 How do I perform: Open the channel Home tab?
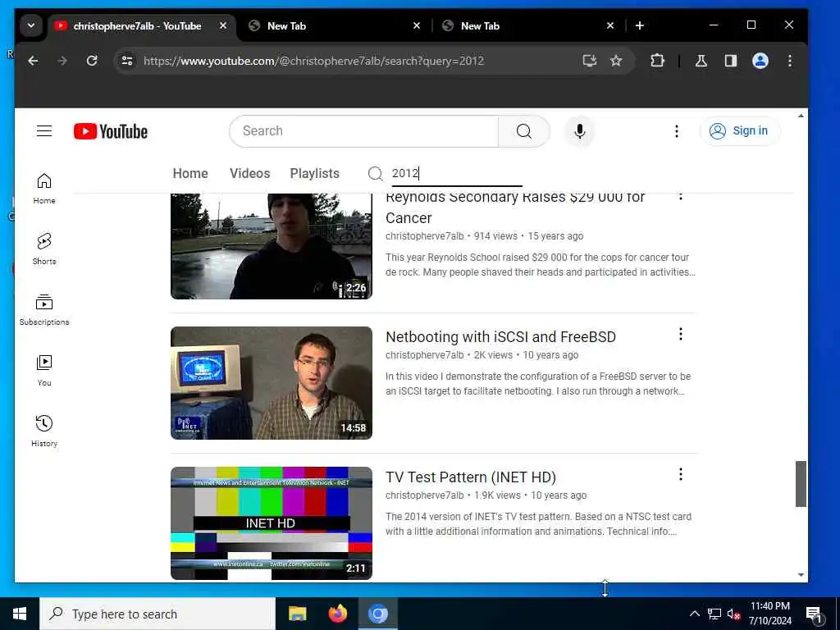(190, 174)
